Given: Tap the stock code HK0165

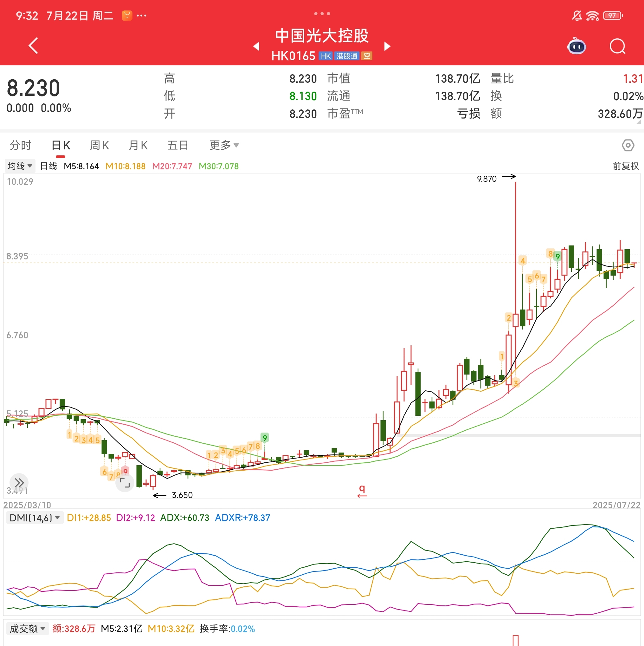Looking at the screenshot, I should (x=293, y=56).
